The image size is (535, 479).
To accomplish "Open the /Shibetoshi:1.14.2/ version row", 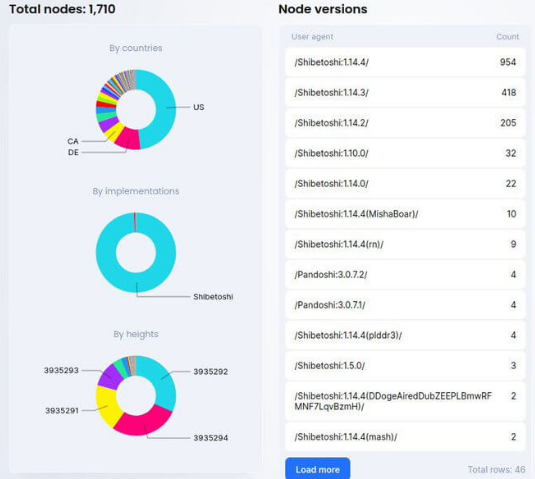I will pos(405,123).
